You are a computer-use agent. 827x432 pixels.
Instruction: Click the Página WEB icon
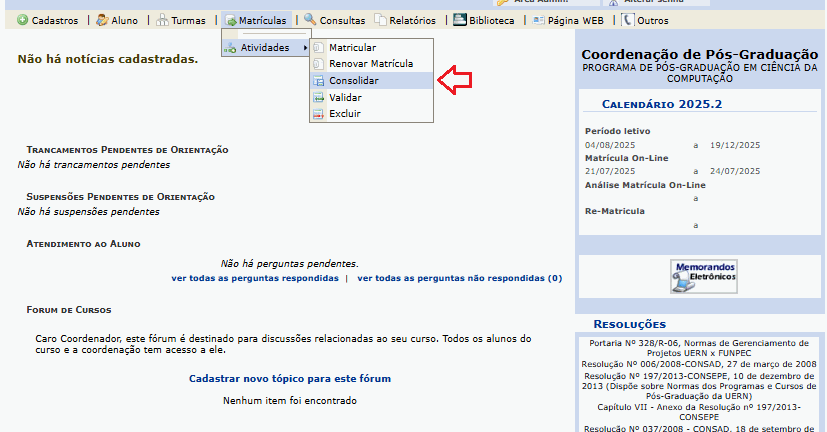(x=538, y=20)
